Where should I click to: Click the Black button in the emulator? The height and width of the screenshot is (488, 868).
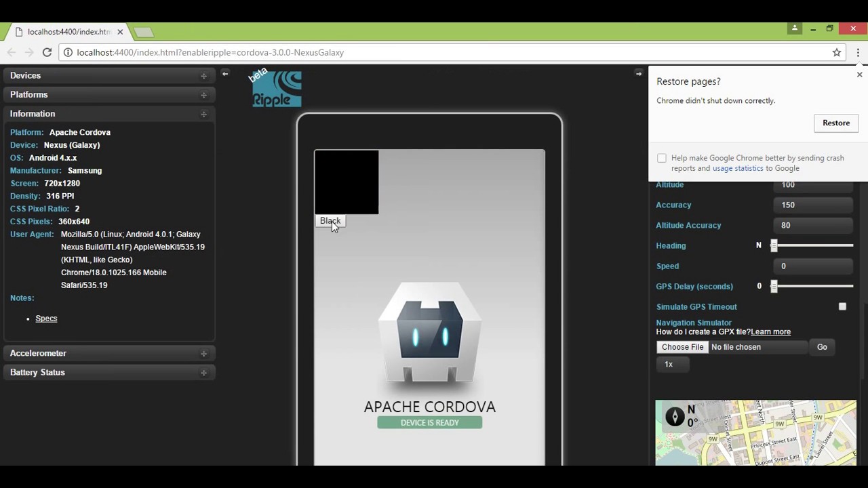point(330,221)
